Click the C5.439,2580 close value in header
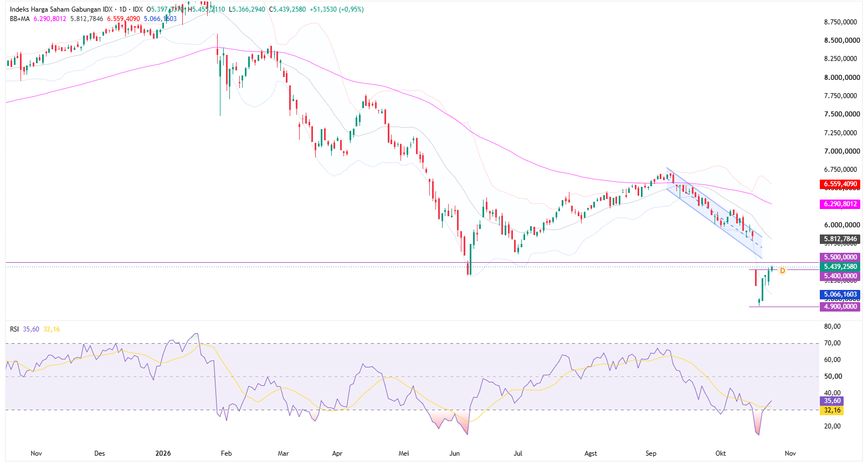The width and height of the screenshot is (868, 464). tap(287, 9)
